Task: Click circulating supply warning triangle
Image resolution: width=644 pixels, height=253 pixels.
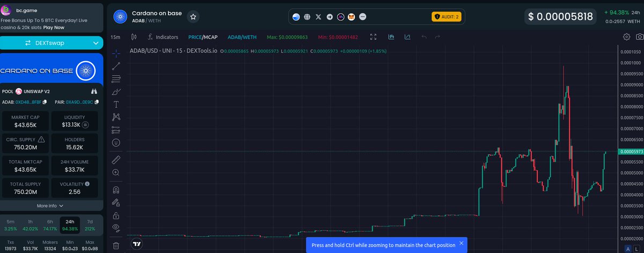Action: point(41,139)
